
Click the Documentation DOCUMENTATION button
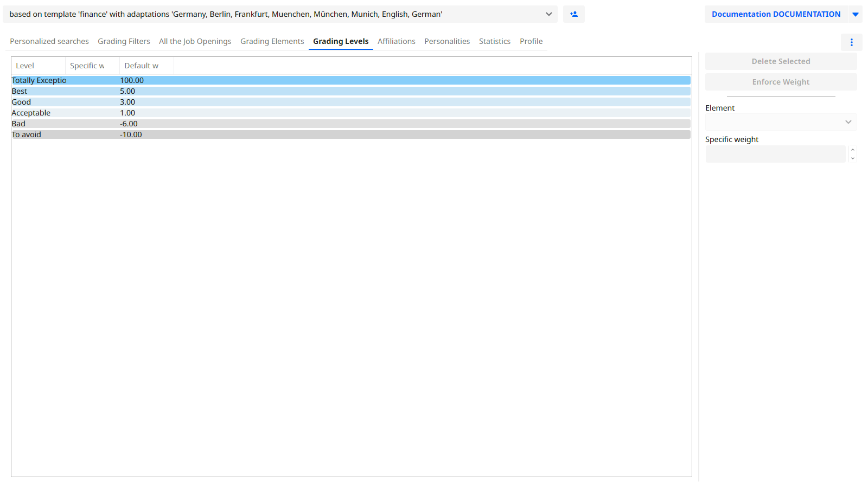(x=776, y=14)
